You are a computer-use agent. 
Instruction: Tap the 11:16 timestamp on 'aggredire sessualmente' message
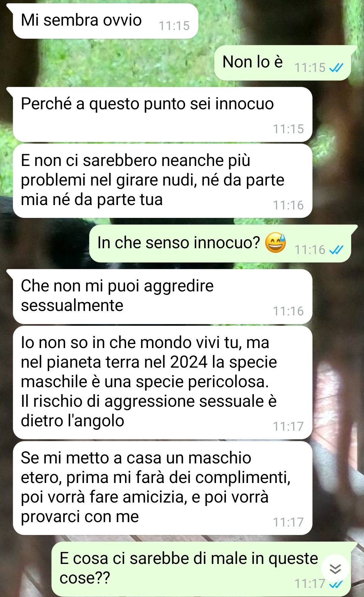click(x=288, y=311)
